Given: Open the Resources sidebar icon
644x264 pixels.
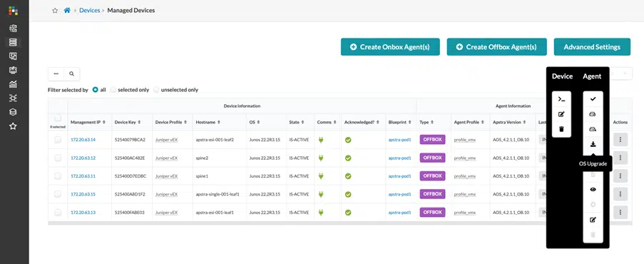Looking at the screenshot, I should [x=13, y=70].
